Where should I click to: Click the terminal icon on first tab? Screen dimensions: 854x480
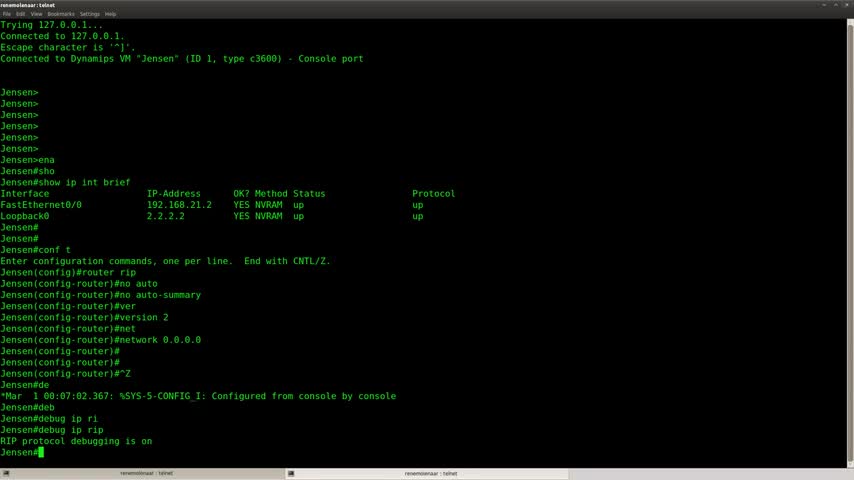click(6, 473)
